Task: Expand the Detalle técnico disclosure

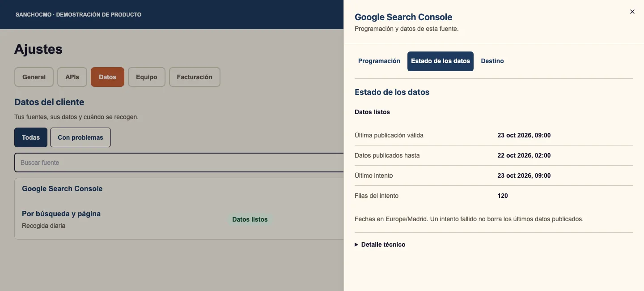Action: 380,244
